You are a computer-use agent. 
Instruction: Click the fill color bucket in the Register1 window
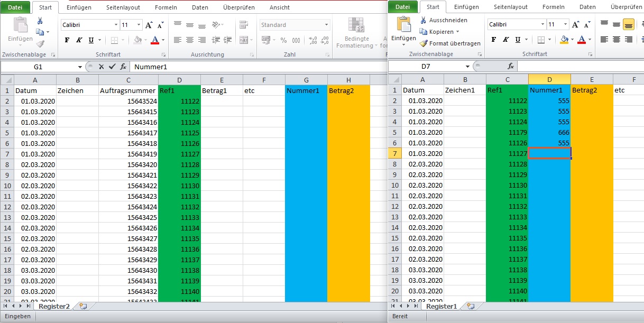[564, 40]
